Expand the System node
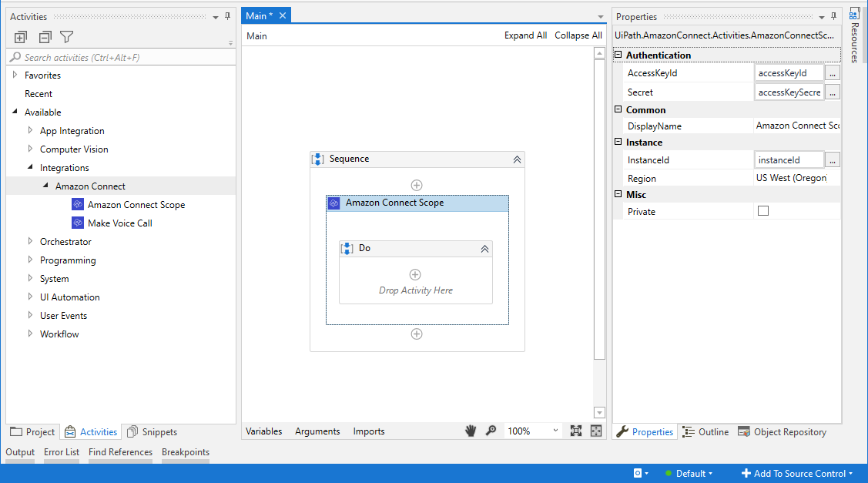Viewport: 868px width, 483px height. click(31, 278)
